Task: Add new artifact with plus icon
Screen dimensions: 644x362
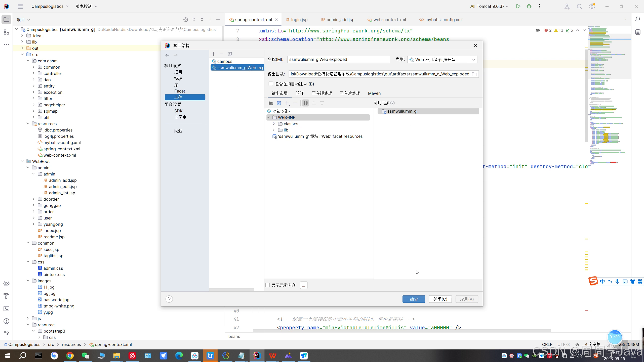Action: (213, 54)
